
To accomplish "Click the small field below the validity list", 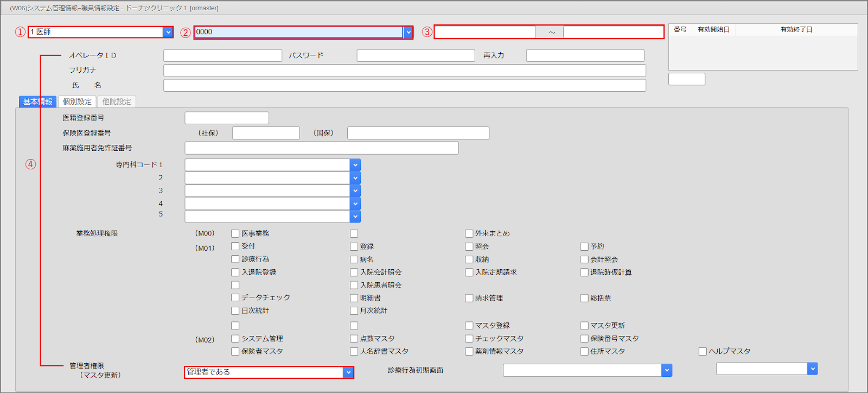I will 687,79.
